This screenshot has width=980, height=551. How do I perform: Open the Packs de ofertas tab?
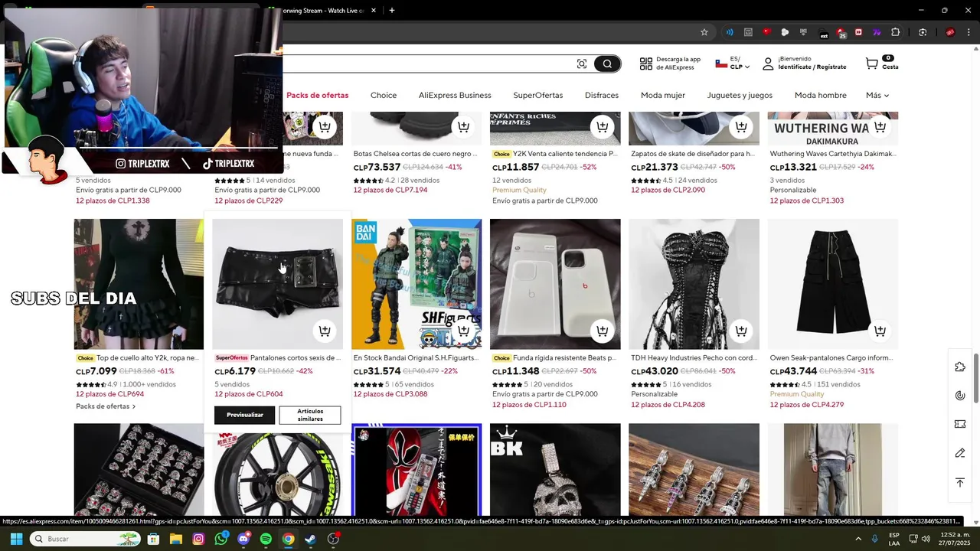[x=317, y=95]
